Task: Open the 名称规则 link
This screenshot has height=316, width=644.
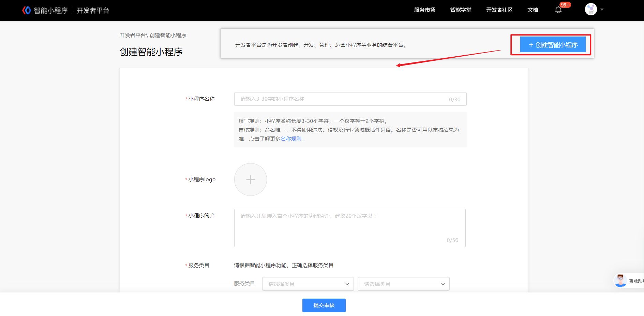Action: pyautogui.click(x=291, y=139)
